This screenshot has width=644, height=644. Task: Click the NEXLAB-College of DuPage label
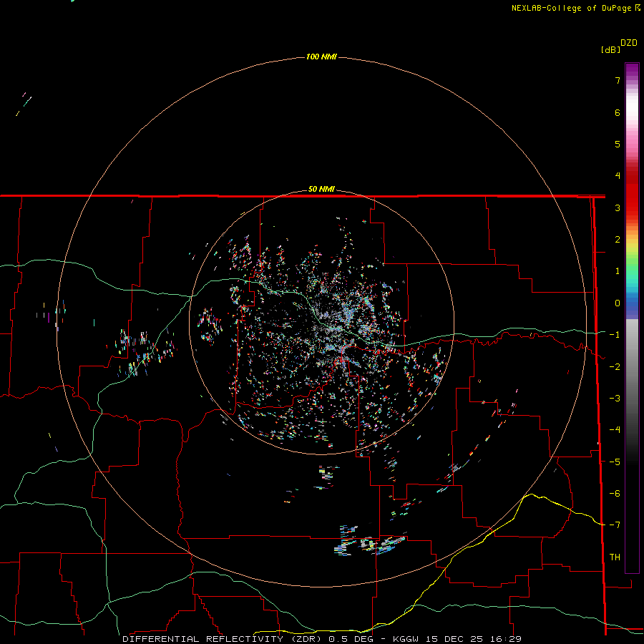[x=575, y=8]
